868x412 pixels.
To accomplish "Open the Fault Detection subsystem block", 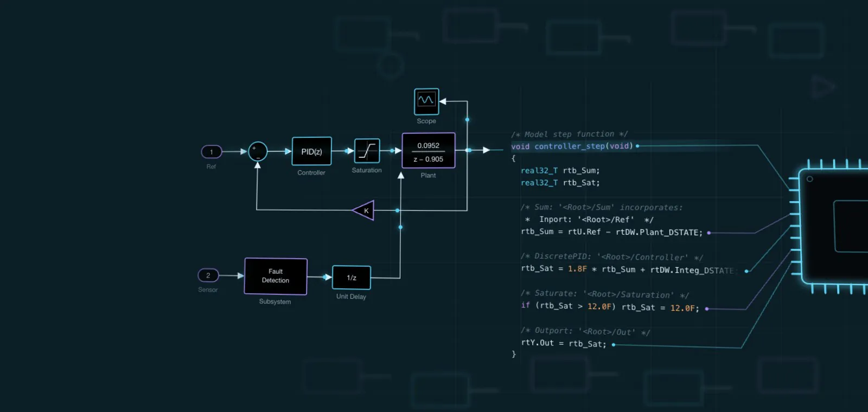I will coord(276,276).
